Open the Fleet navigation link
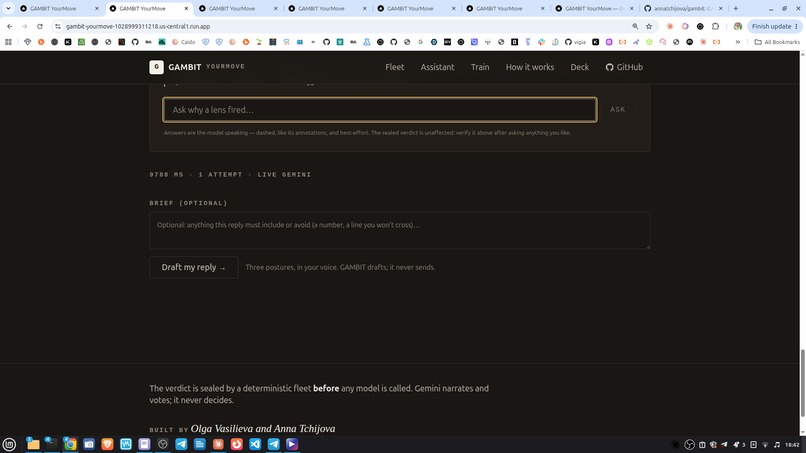806x453 pixels. click(394, 67)
